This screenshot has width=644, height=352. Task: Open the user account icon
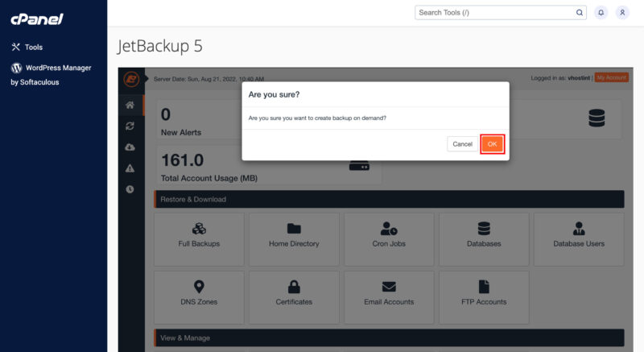622,13
